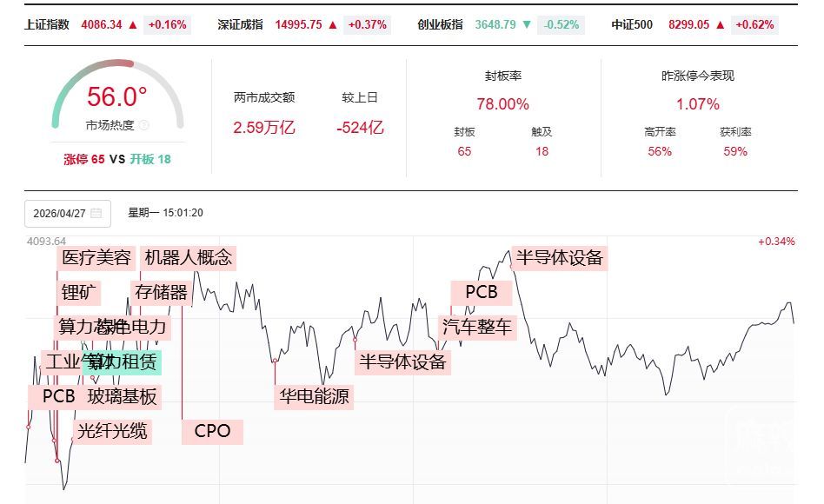The width and height of the screenshot is (824, 504).
Task: Open the calendar icon in date field
Action: 96,213
